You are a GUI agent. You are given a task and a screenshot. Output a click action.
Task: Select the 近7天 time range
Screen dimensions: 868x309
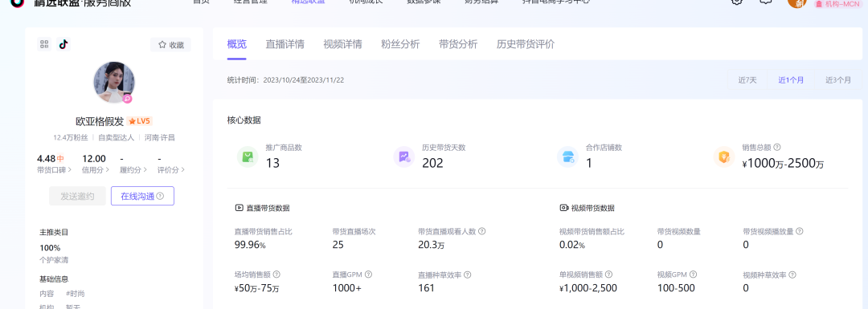747,80
